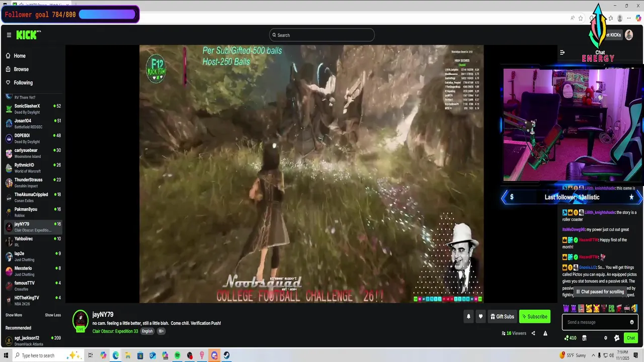Open Browse in sidebar
This screenshot has height=362, width=644.
tap(21, 69)
